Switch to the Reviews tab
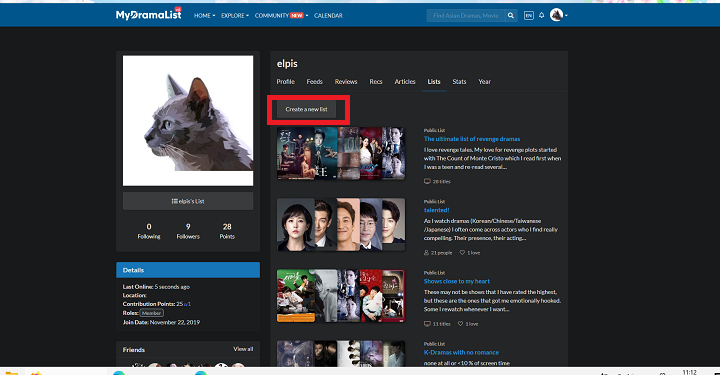Image resolution: width=720 pixels, height=375 pixels. (346, 82)
